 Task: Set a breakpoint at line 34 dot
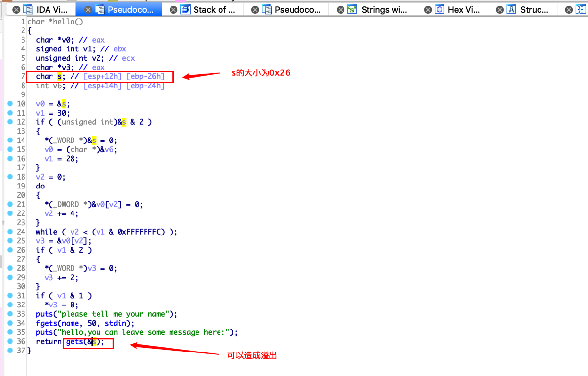pyautogui.click(x=10, y=323)
